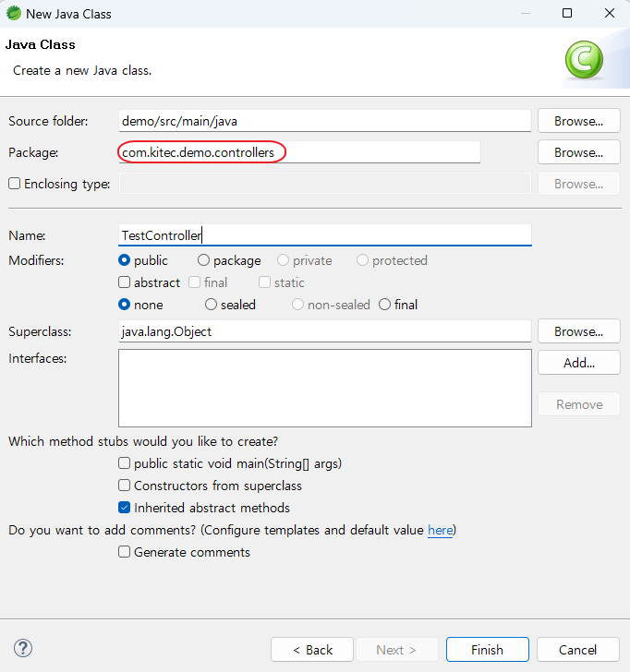
Task: Select the none radio button
Action: 124,305
